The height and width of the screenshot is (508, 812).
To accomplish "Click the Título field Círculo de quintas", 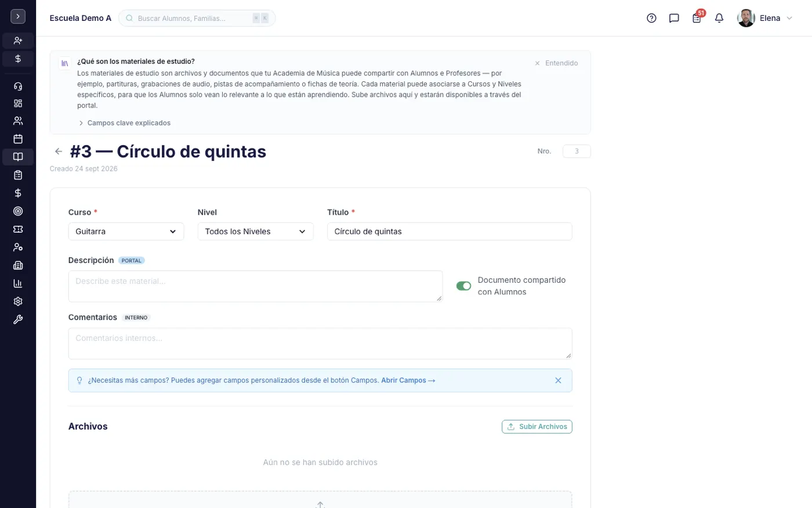I will click(449, 231).
